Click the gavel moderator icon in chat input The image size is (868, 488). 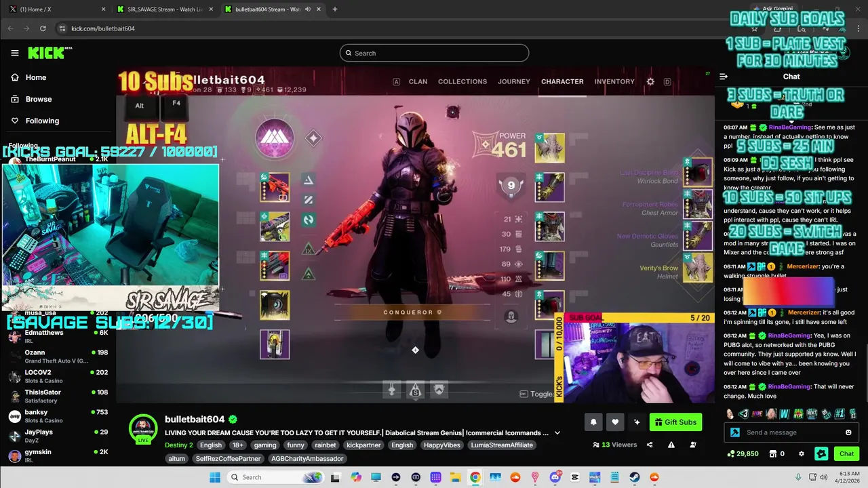pyautogui.click(x=735, y=432)
